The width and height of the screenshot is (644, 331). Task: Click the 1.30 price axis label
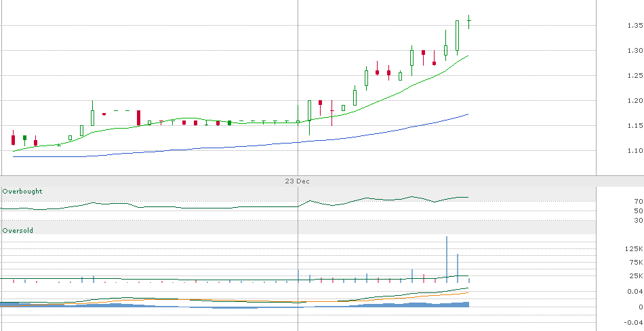click(x=635, y=51)
